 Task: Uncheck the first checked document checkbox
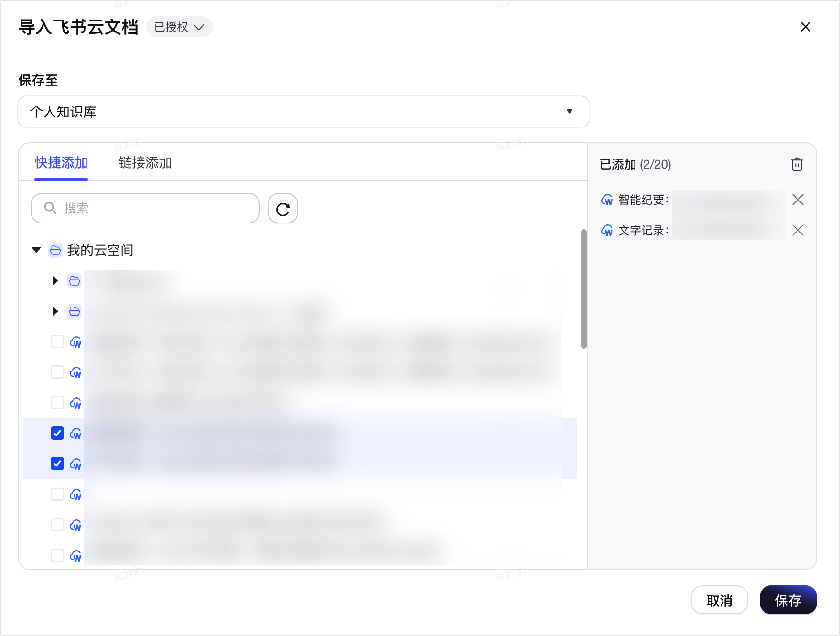(57, 433)
